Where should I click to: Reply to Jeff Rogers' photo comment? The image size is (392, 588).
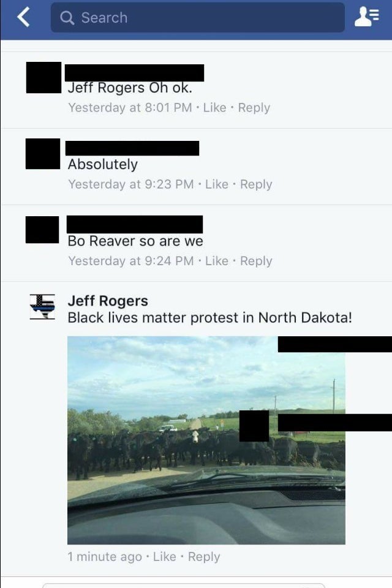click(204, 557)
